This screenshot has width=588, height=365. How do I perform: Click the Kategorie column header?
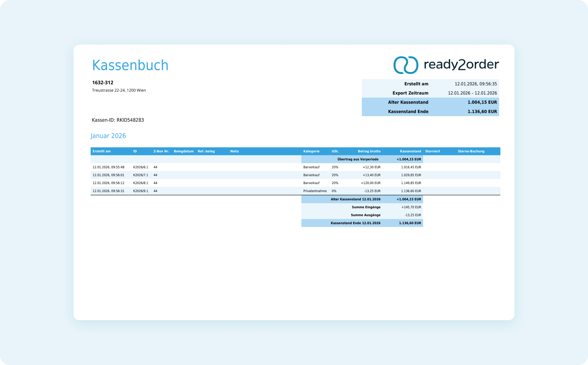coord(311,151)
